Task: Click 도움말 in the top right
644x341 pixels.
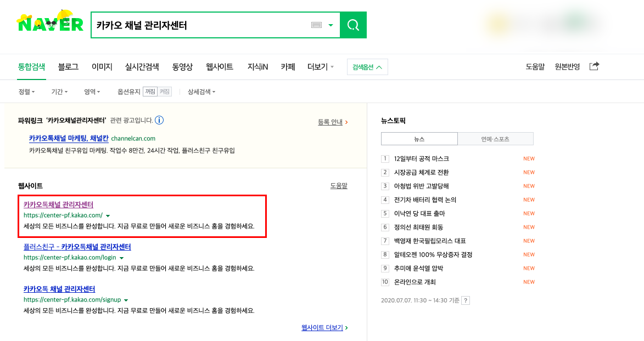Action: coord(535,66)
